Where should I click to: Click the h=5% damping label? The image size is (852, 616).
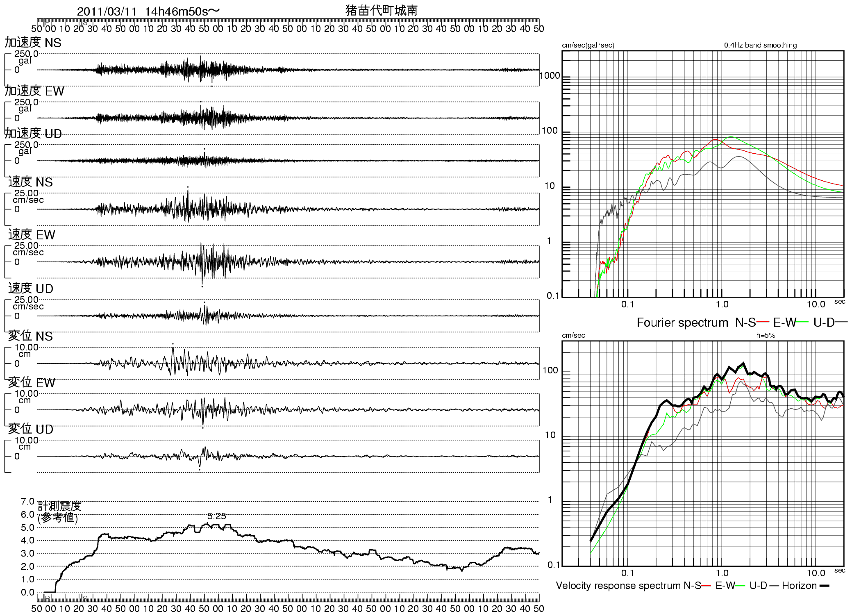coord(766,335)
